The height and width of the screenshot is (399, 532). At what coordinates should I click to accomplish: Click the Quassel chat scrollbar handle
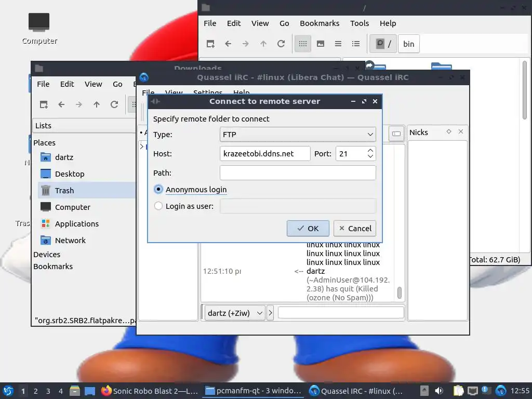click(x=400, y=293)
